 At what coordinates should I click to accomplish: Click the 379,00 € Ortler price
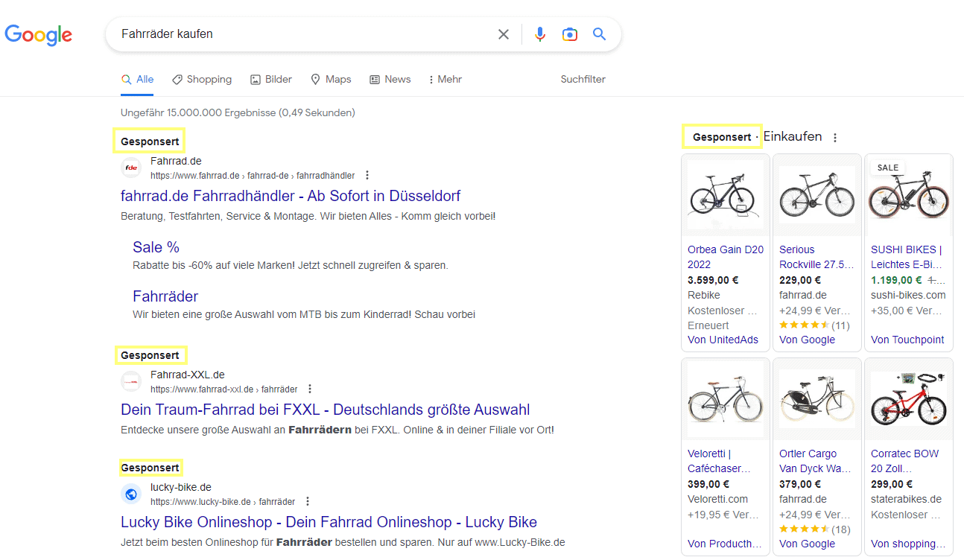[800, 484]
